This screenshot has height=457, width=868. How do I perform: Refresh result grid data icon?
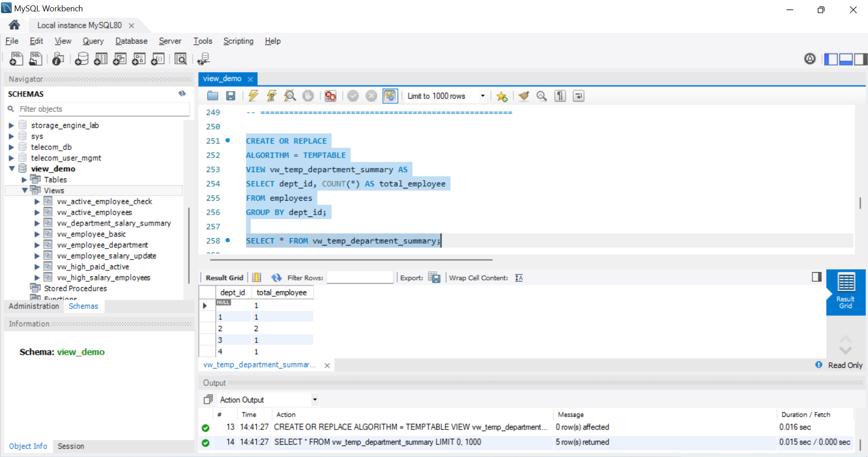276,278
